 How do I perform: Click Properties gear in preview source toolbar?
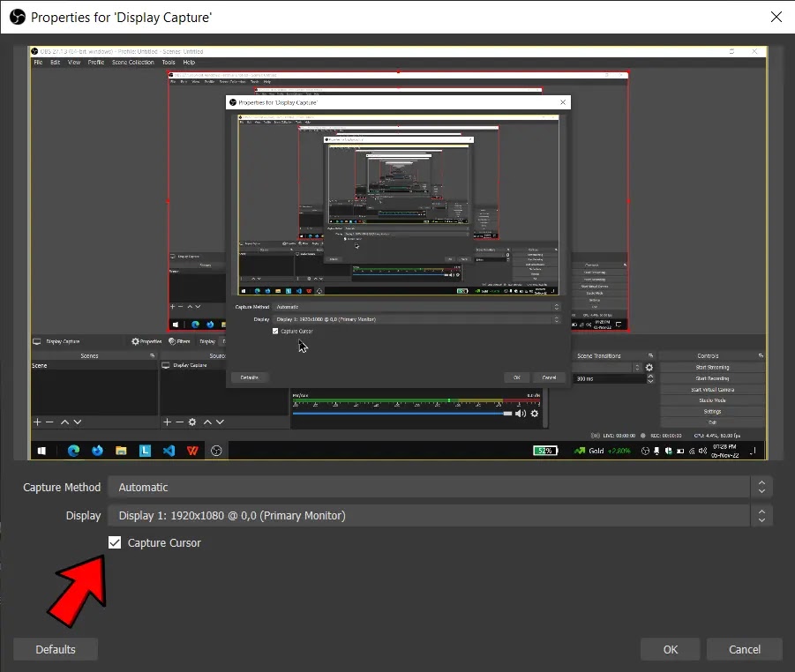(x=146, y=341)
